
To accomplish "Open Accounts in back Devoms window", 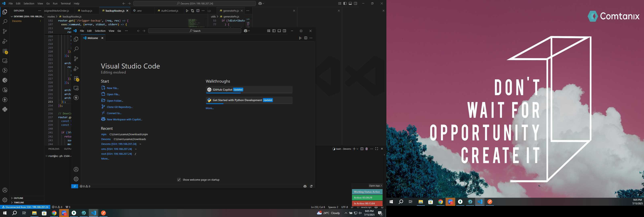I will 5,190.
